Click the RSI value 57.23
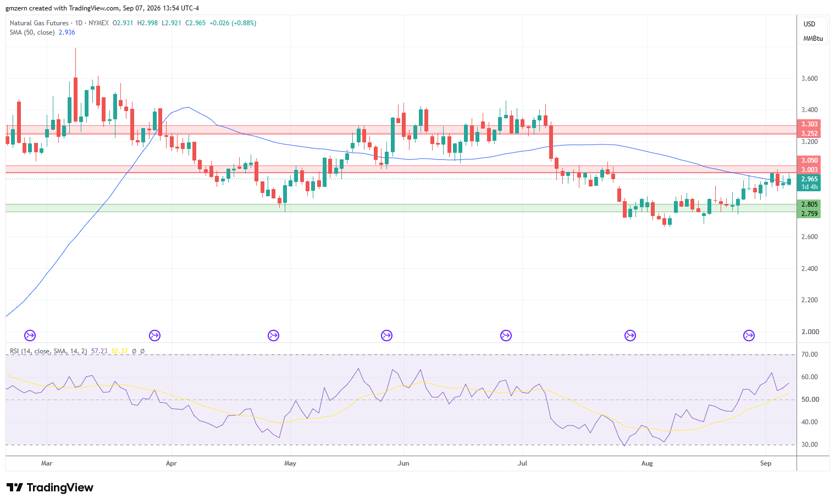The width and height of the screenshot is (835, 504). [x=99, y=351]
